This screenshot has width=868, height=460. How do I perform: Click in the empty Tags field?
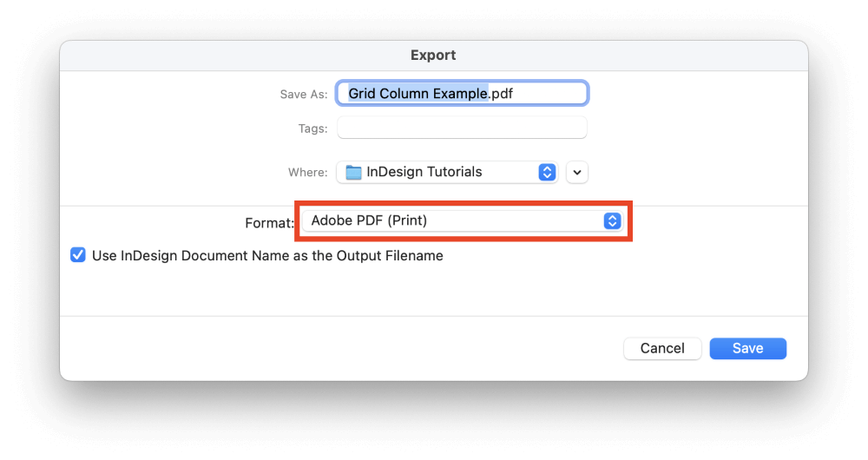click(463, 128)
